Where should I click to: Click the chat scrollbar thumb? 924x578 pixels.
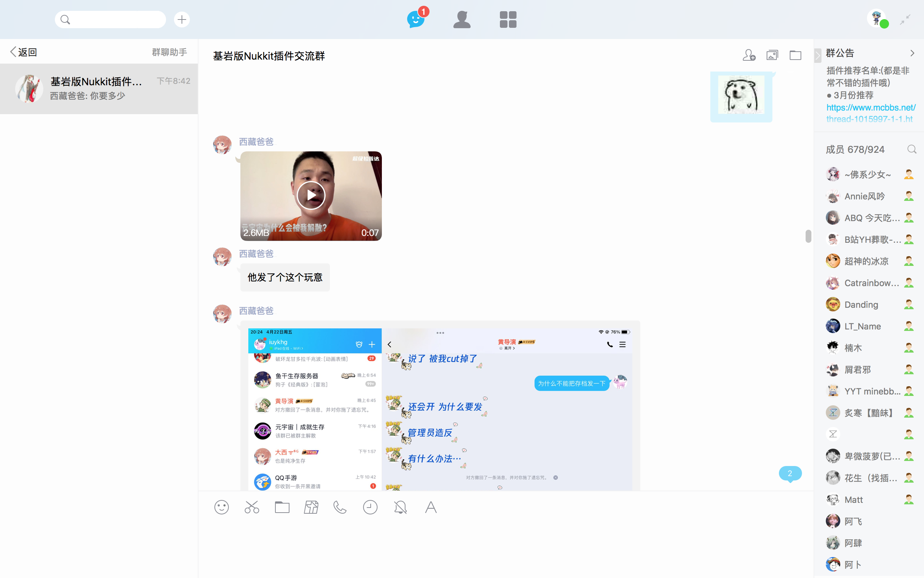point(808,236)
